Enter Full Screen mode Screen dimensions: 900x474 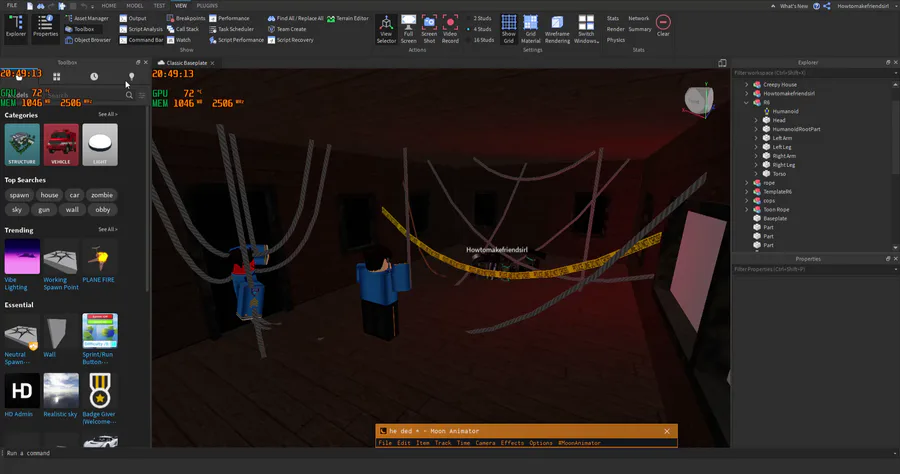408,29
